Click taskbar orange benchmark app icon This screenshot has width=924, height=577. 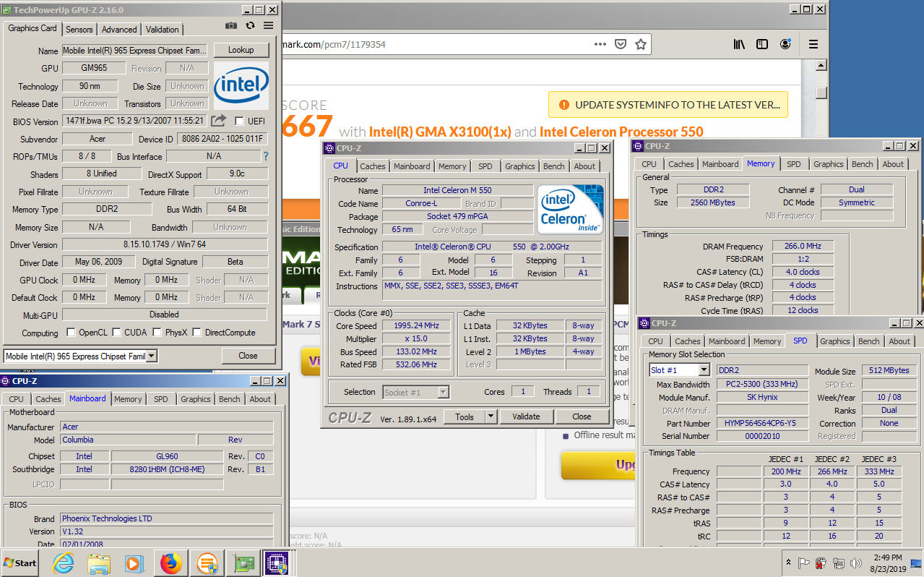[x=207, y=563]
